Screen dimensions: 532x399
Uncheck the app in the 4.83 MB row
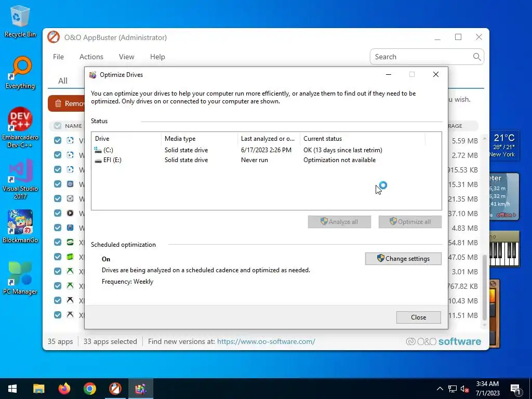(x=58, y=228)
